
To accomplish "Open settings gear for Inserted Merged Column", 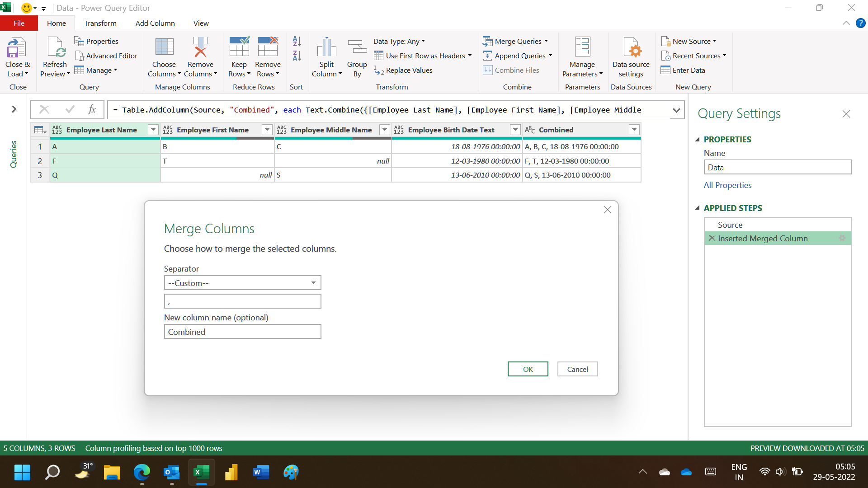I will pos(842,238).
